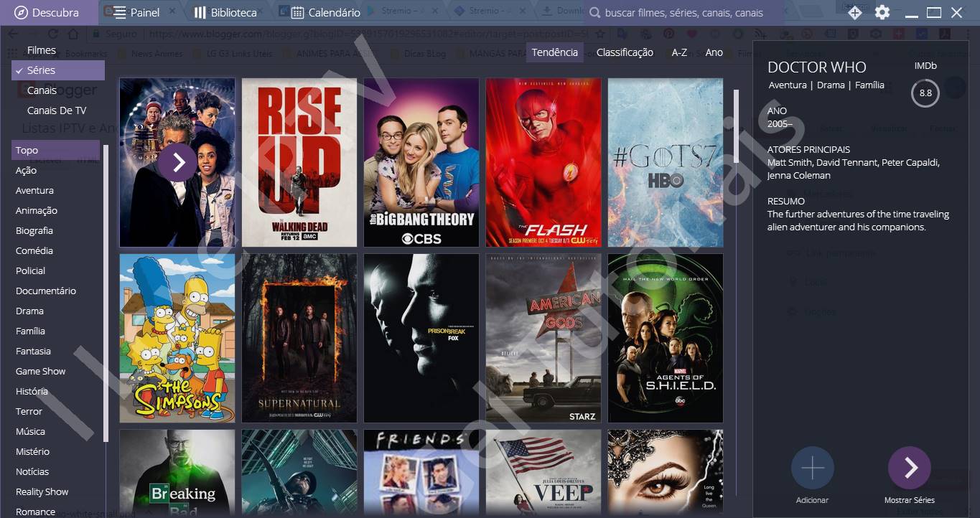Sort by Classificação

(625, 52)
